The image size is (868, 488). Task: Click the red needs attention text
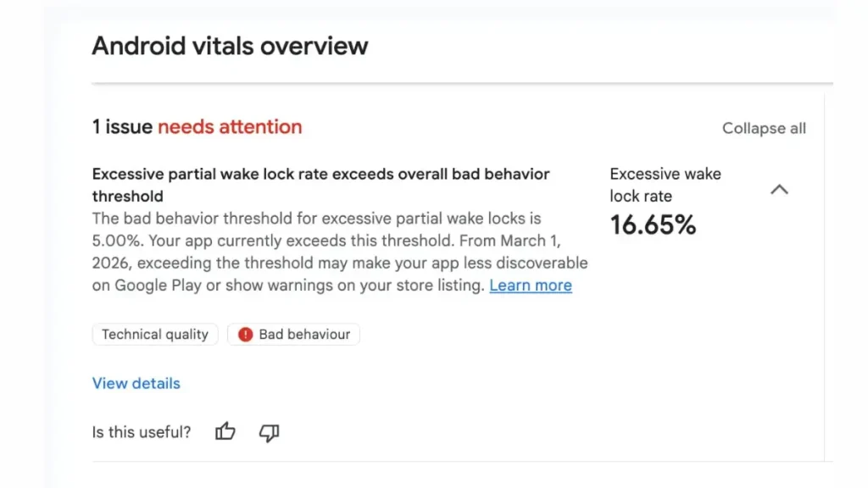(230, 127)
